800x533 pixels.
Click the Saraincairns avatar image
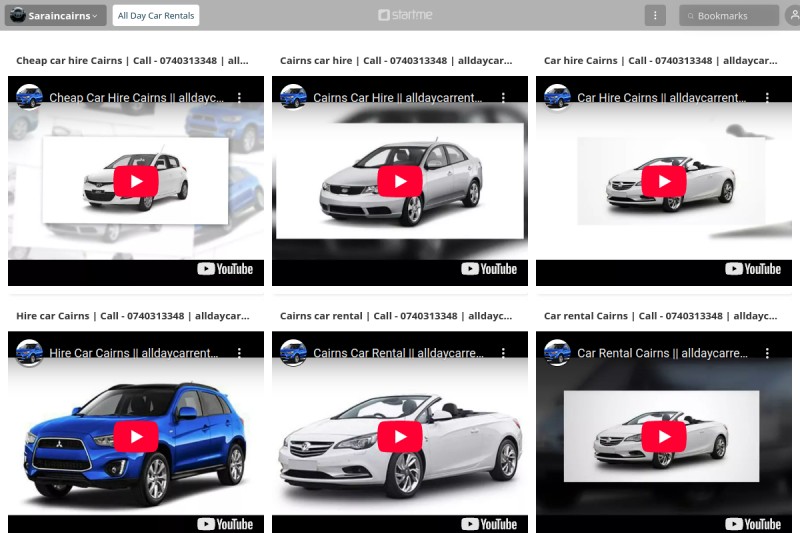coord(18,15)
